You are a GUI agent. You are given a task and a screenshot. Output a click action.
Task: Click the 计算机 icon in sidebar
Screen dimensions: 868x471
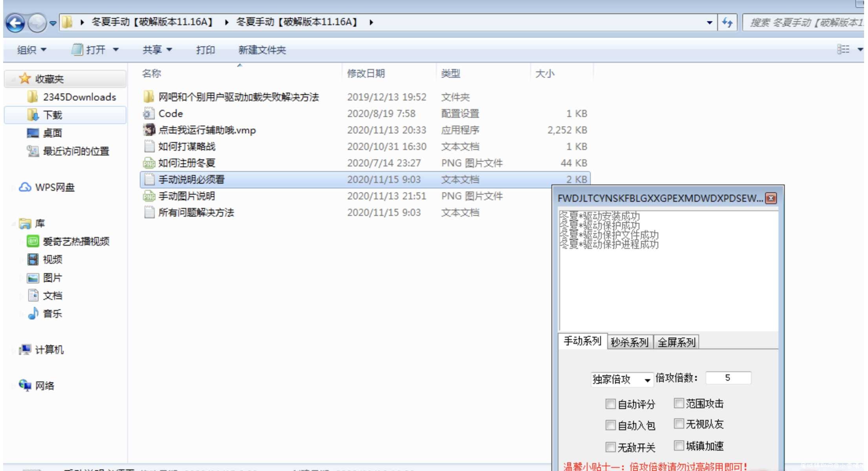pyautogui.click(x=25, y=349)
